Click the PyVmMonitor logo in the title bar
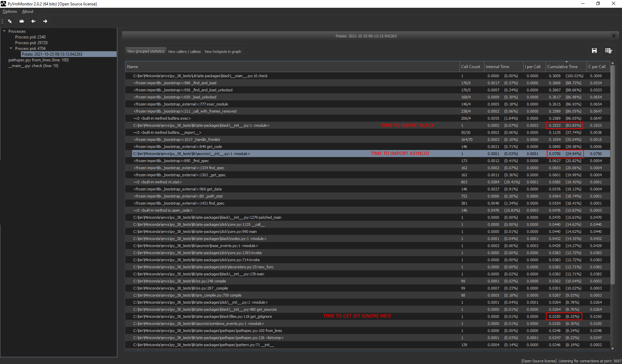Viewport: 622px width, 364px height. coord(4,4)
